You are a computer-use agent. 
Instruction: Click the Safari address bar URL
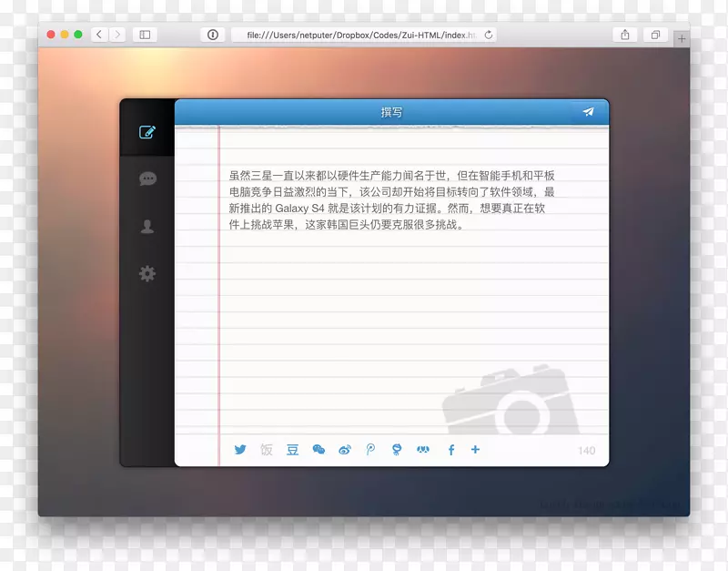(x=355, y=35)
